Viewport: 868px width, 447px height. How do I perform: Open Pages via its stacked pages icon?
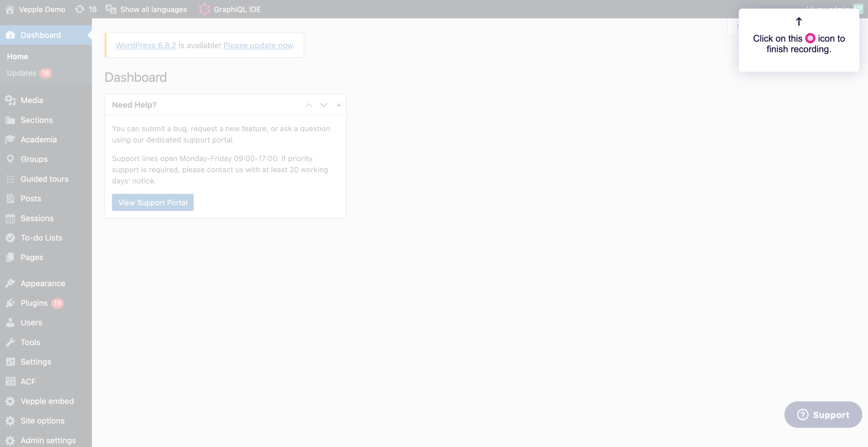point(11,257)
